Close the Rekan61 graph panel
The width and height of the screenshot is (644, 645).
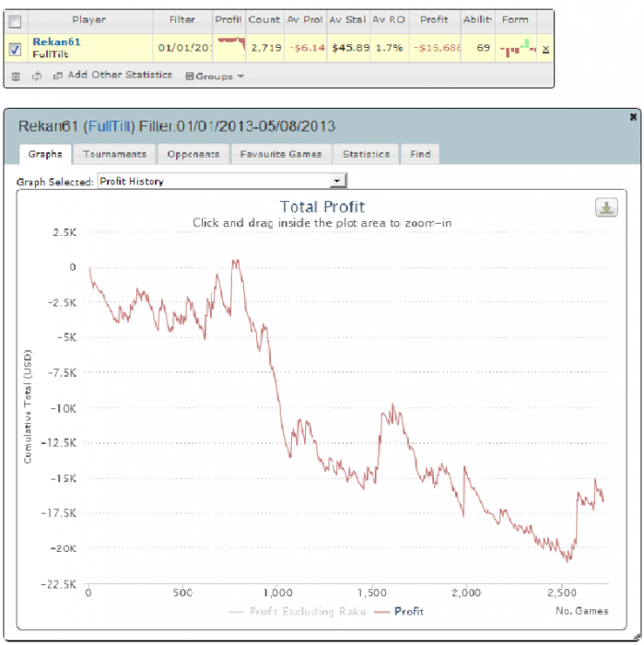coord(633,117)
